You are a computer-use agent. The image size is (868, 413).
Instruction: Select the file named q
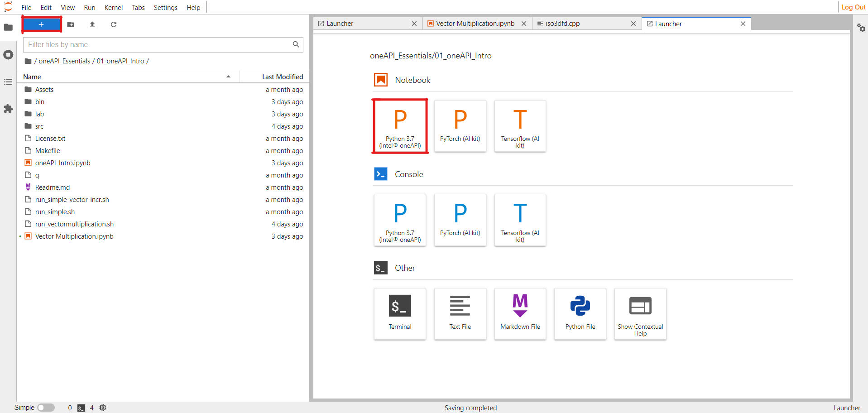[163, 175]
